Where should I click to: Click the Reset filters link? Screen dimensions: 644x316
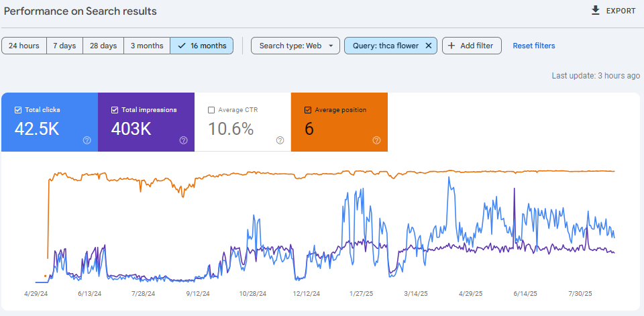click(x=534, y=46)
